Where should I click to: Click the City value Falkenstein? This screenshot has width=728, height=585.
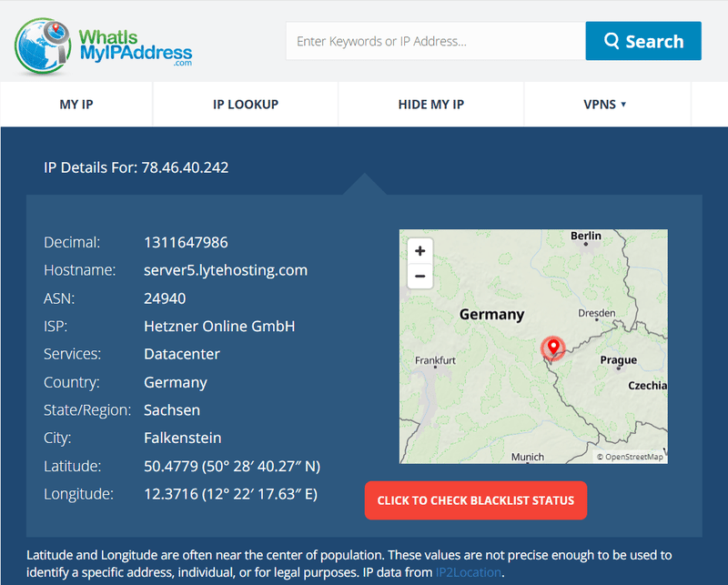(x=183, y=438)
